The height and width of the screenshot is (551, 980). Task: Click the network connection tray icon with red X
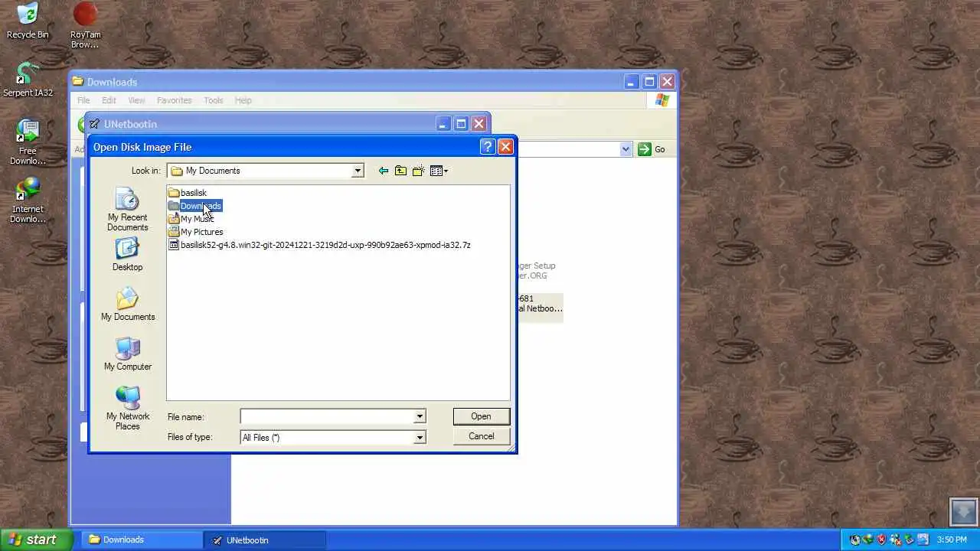(896, 540)
